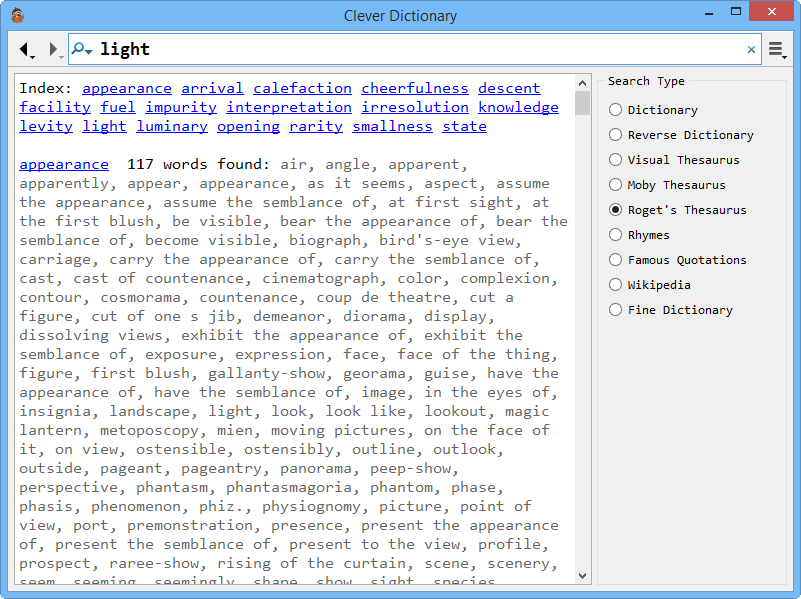
Task: Open the 'impurity' index link
Action: tap(181, 107)
